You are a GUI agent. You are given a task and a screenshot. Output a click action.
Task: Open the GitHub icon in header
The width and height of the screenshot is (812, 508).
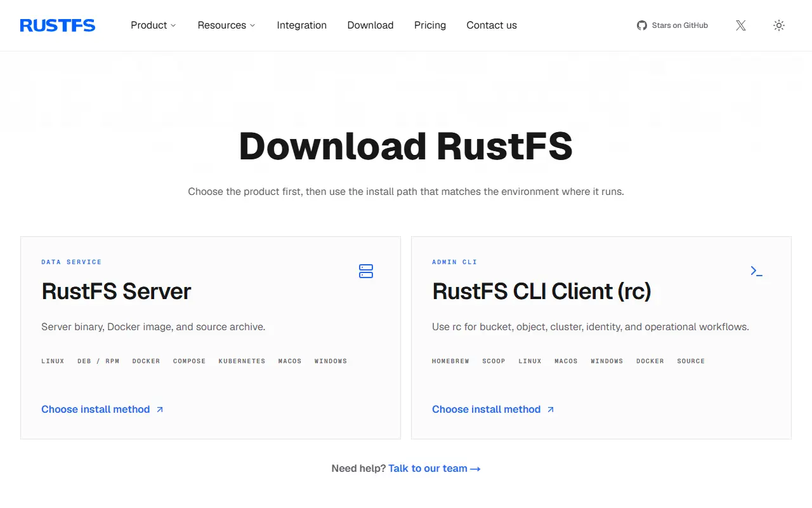(x=642, y=25)
